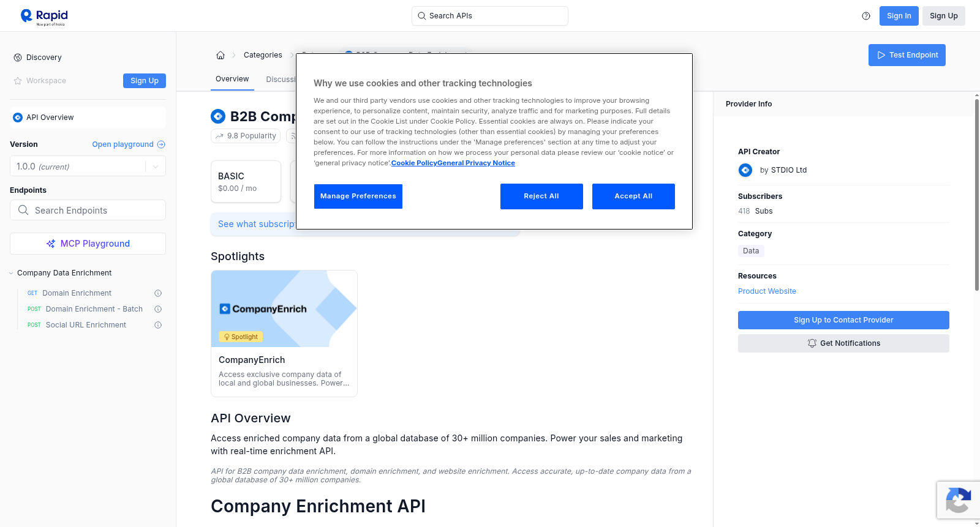Select API Overview in the sidebar
980x527 pixels.
(x=88, y=118)
